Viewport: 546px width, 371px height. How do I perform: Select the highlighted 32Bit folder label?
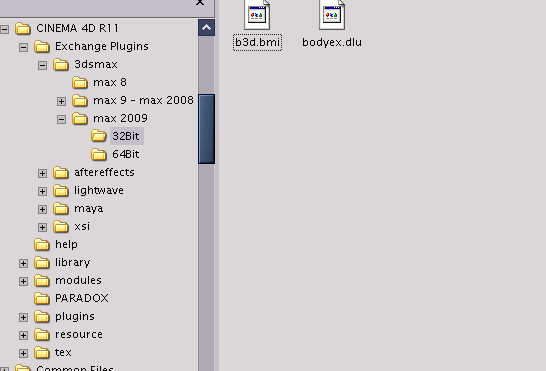pyautogui.click(x=127, y=136)
